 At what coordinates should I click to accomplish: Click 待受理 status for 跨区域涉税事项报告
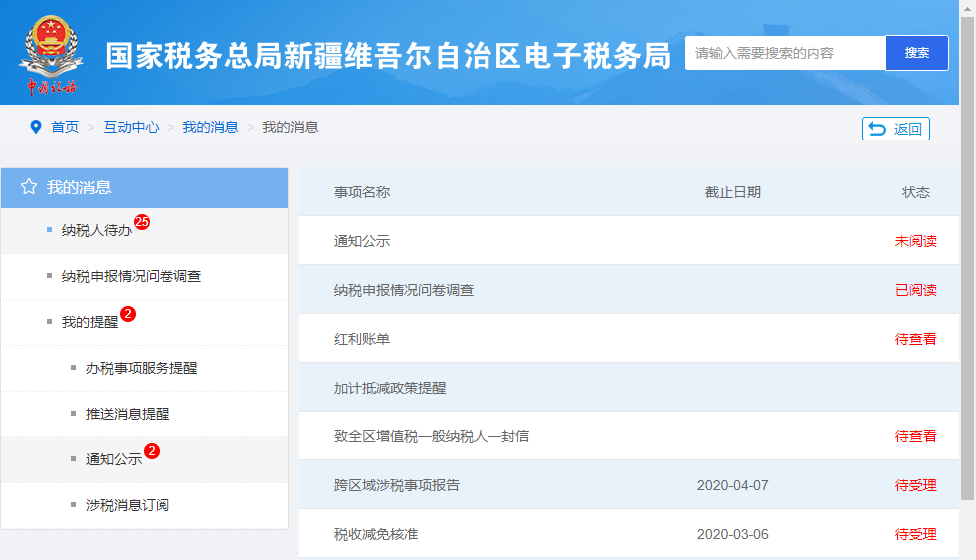point(915,485)
